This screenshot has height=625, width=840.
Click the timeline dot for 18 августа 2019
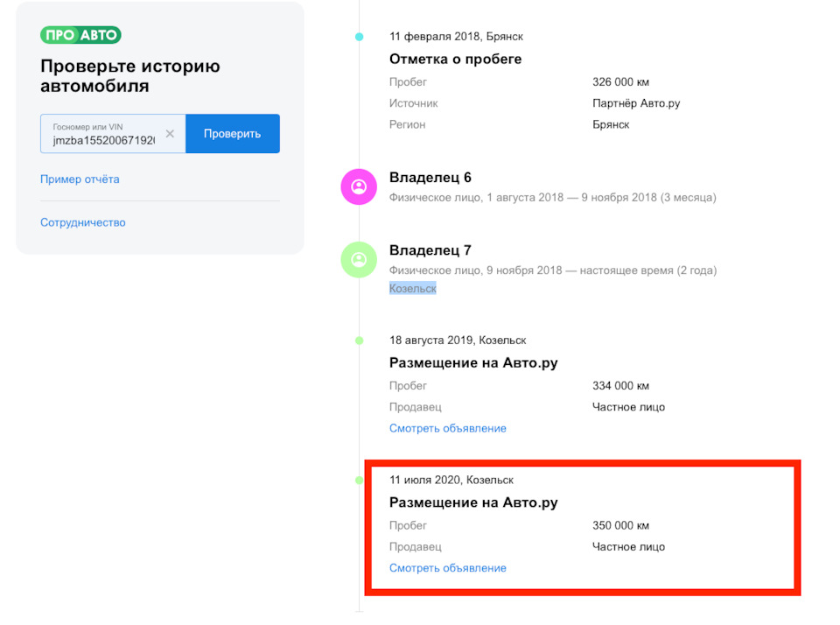[x=359, y=341]
